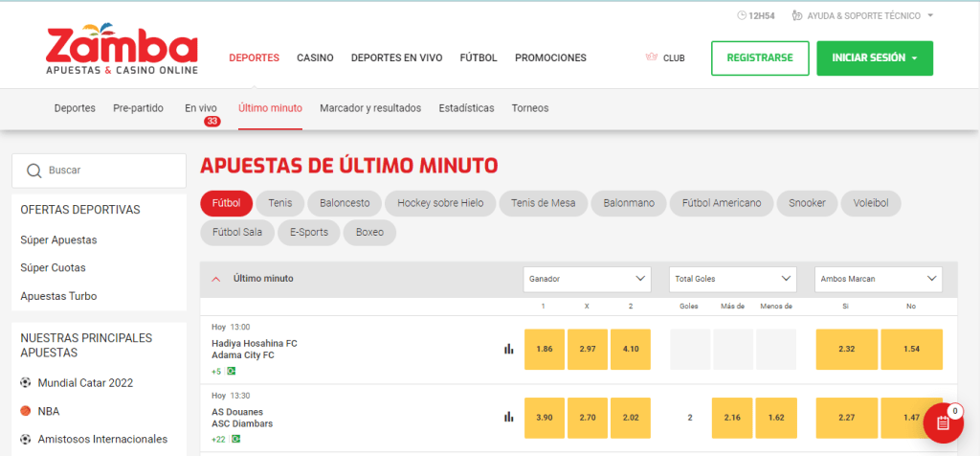
Task: Go to Deportes en Vivo menu
Action: point(397,57)
